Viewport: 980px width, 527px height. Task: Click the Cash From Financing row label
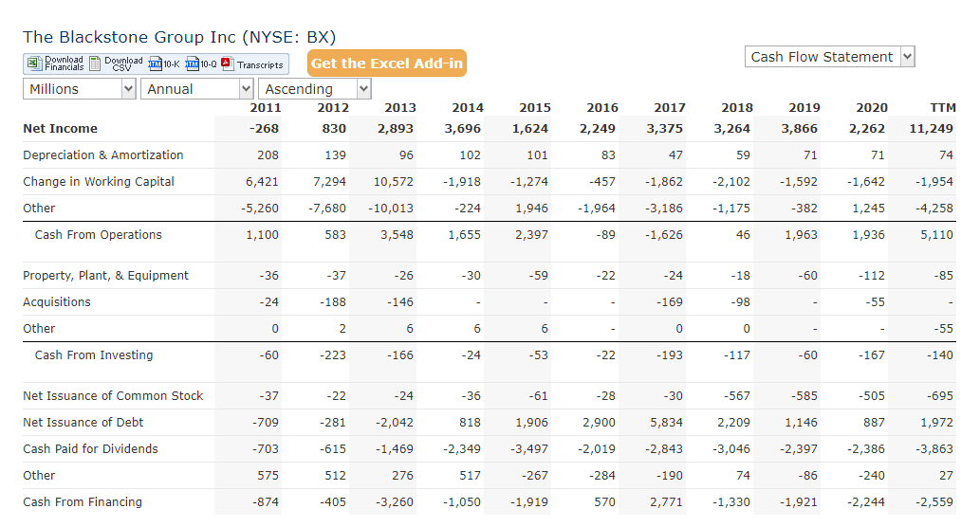tap(83, 502)
